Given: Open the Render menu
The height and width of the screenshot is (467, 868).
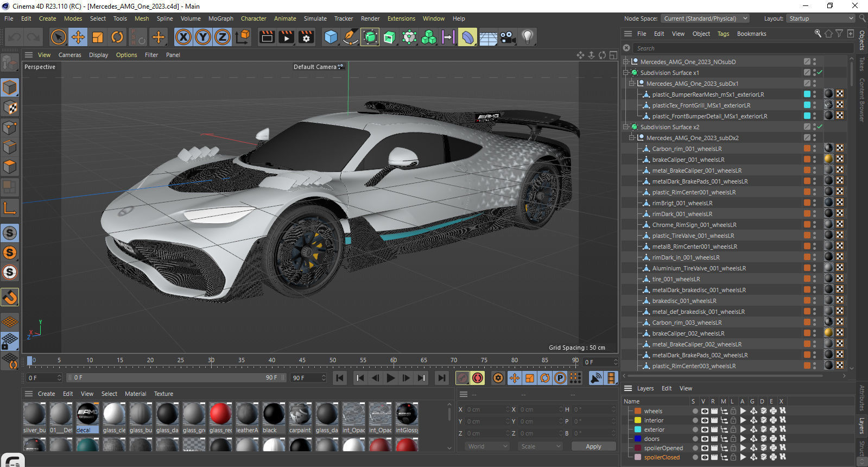Looking at the screenshot, I should (370, 18).
